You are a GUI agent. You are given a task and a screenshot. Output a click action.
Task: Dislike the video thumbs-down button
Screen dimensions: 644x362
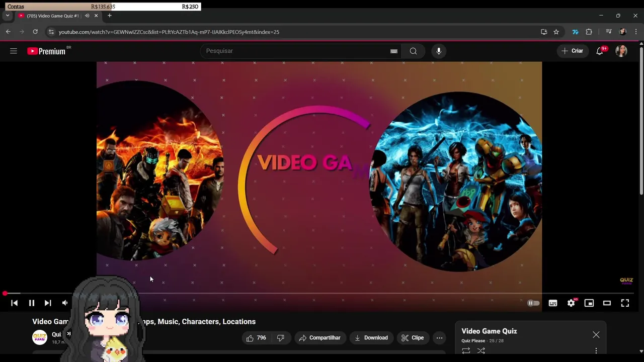tap(281, 338)
